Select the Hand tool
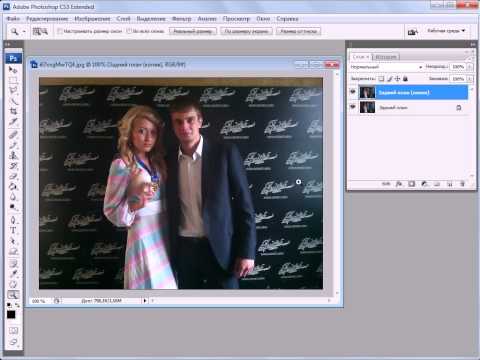480x360 pixels. tap(13, 284)
